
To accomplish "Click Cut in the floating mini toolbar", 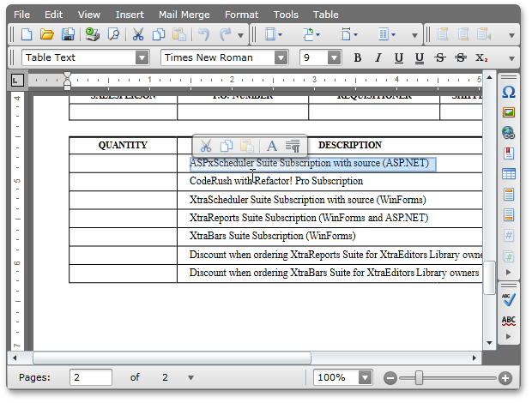I will (x=206, y=146).
